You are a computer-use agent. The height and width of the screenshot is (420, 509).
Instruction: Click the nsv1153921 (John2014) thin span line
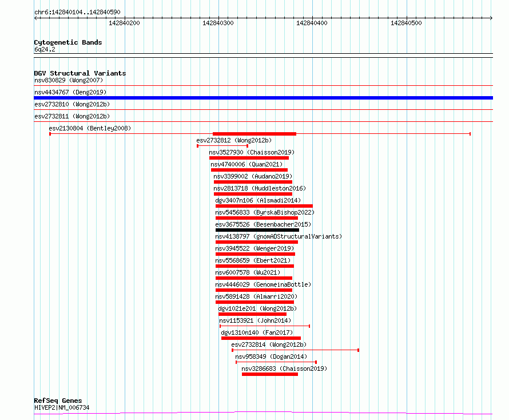pyautogui.click(x=265, y=326)
